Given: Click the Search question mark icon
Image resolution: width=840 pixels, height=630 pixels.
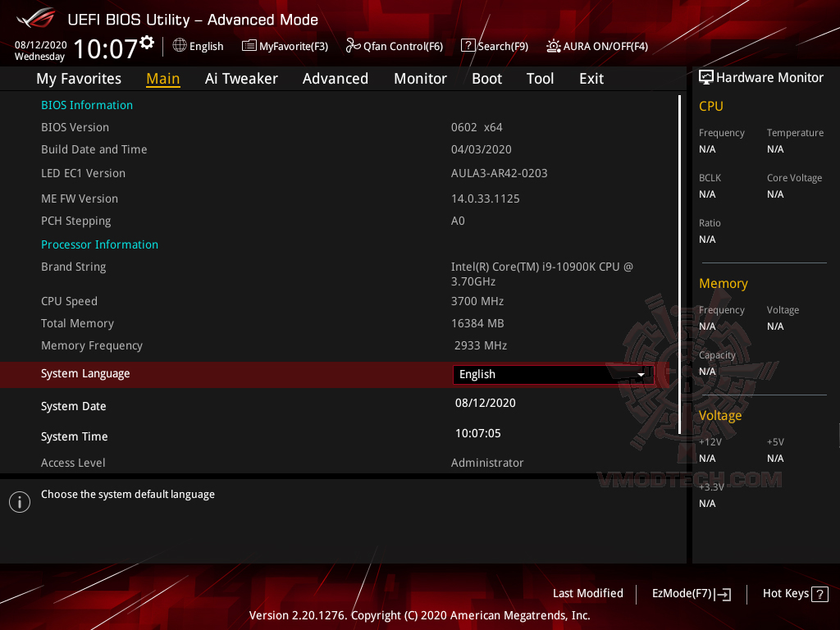Looking at the screenshot, I should click(x=468, y=46).
